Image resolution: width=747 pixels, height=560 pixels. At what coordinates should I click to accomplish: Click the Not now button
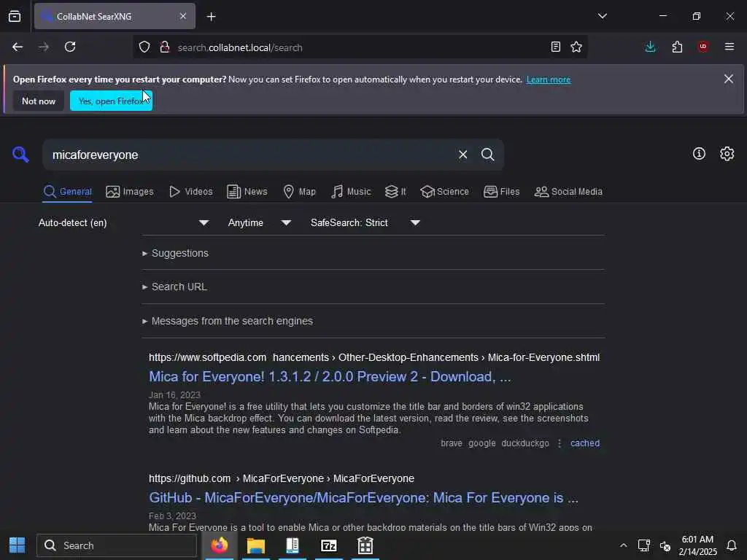pyautogui.click(x=39, y=101)
